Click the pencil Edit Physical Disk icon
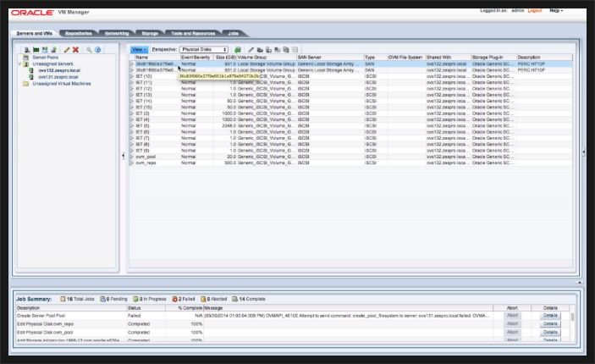This screenshot has width=595, height=364. point(251,49)
